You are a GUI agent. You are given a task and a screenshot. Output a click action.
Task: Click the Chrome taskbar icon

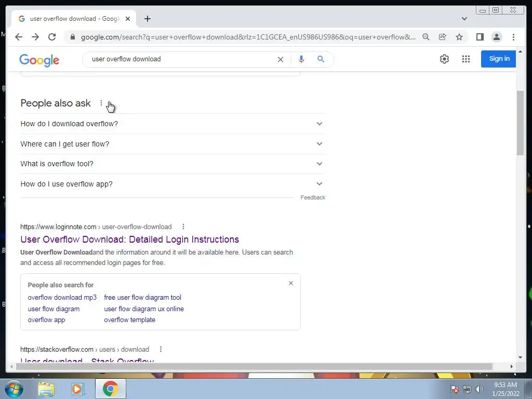(x=110, y=389)
